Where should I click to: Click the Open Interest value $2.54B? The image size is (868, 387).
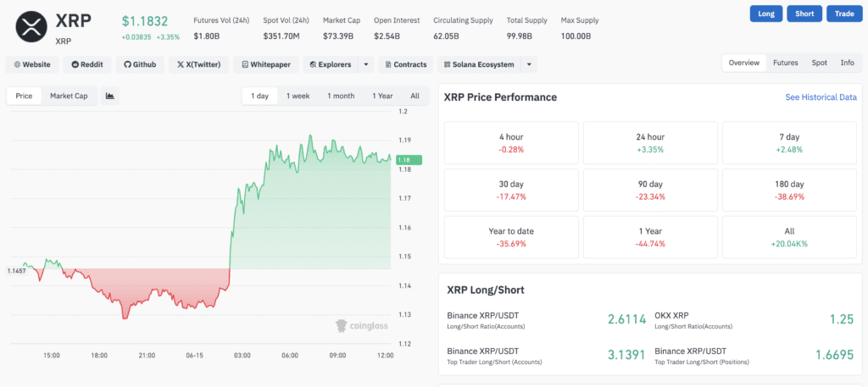[x=387, y=36]
